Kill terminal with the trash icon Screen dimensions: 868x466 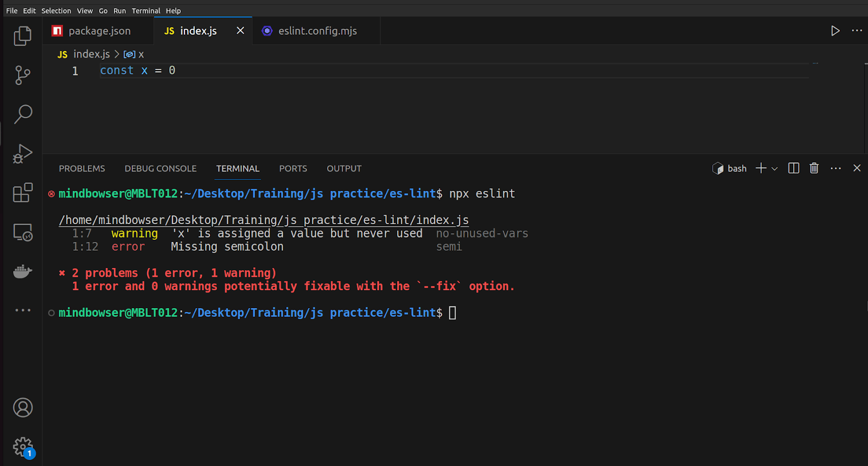click(x=814, y=168)
